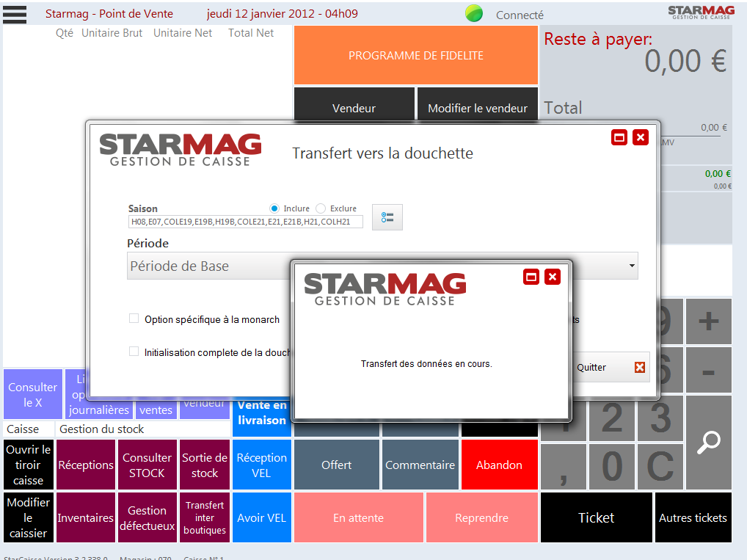Click the 'Unitaire Brut' column header
Viewport: 747px width, 560px height.
(x=112, y=33)
